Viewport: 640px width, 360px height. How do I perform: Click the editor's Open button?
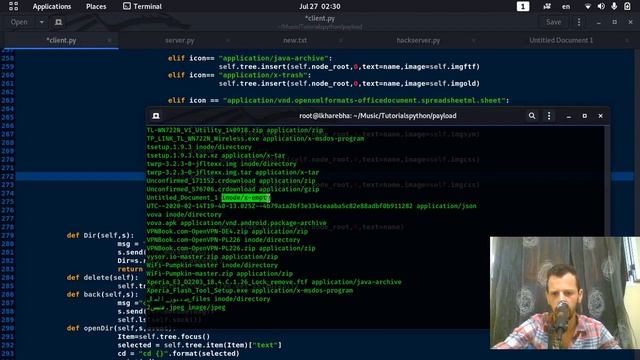click(19, 22)
